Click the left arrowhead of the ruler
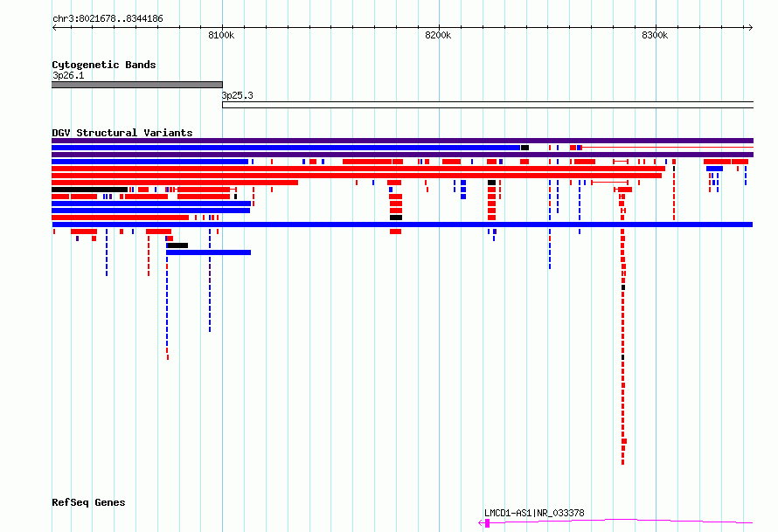778x532 pixels. (54, 27)
